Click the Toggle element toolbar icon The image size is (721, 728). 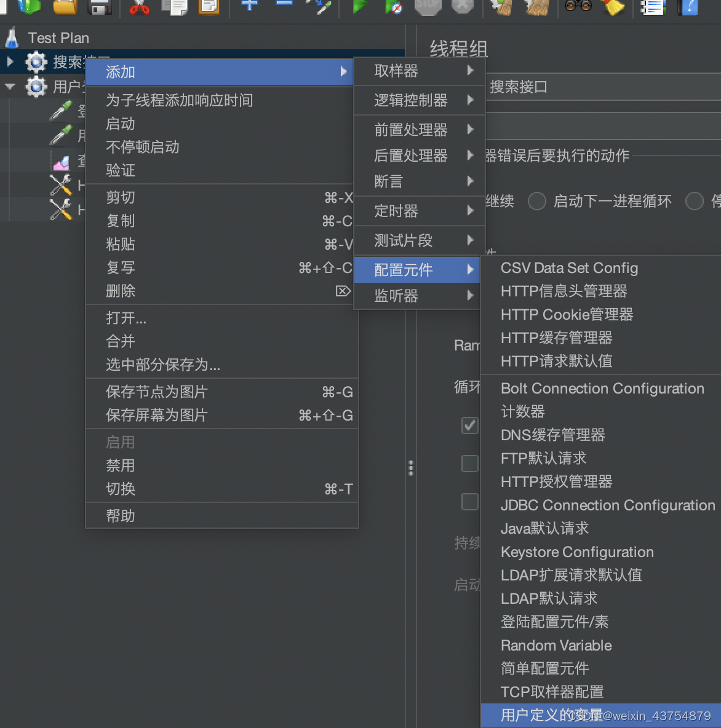(x=318, y=6)
